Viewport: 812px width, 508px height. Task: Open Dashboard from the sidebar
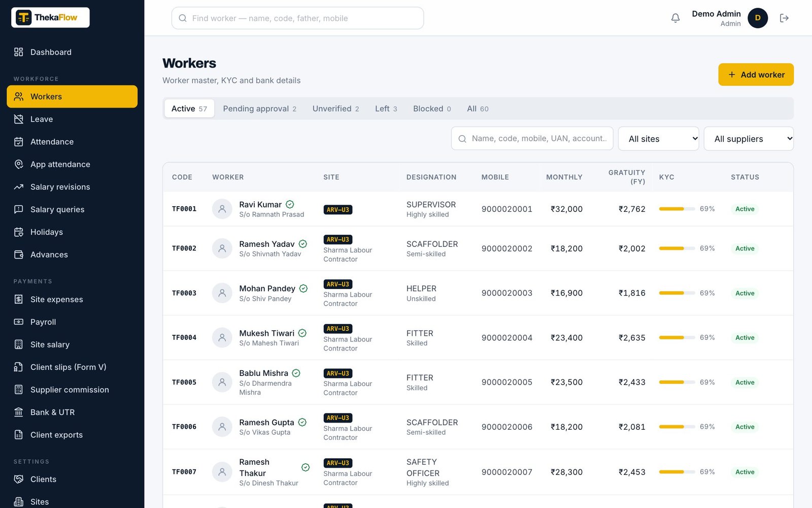pyautogui.click(x=72, y=52)
